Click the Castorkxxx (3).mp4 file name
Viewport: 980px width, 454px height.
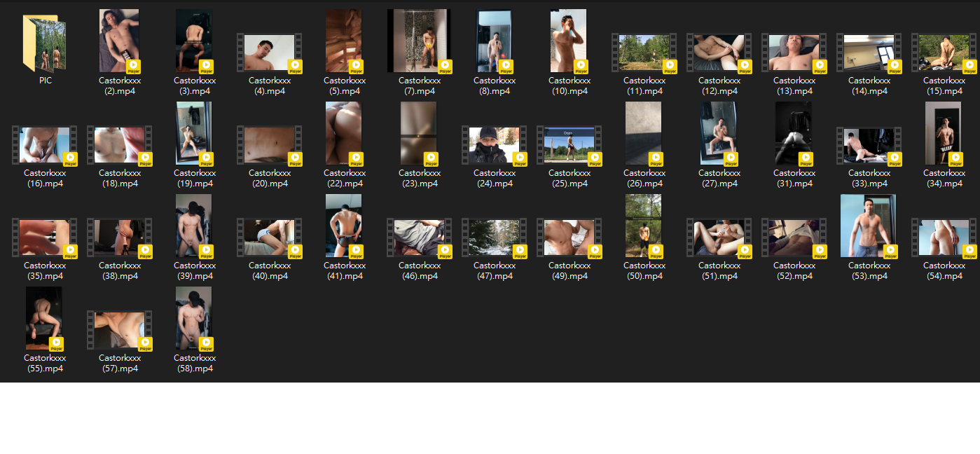pyautogui.click(x=195, y=85)
